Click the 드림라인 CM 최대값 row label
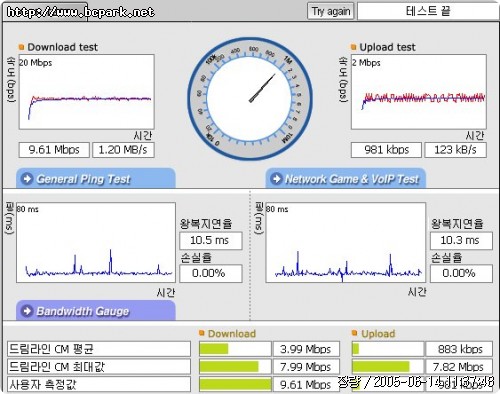Viewport: 500px width, 394px height. click(x=99, y=367)
